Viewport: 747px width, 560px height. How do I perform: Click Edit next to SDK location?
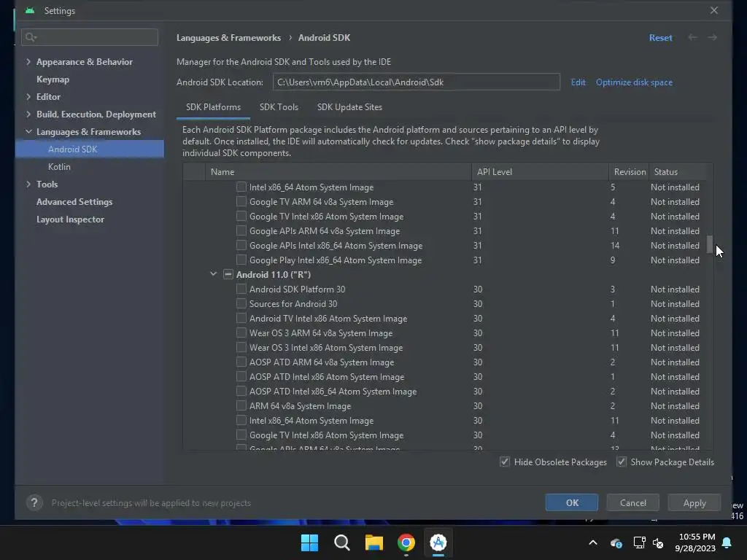[x=578, y=82]
